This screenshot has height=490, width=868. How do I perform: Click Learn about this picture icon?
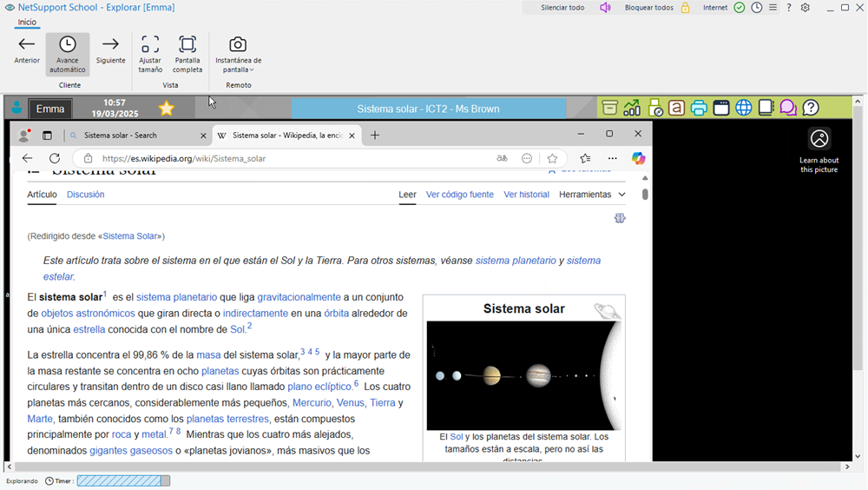coord(819,139)
